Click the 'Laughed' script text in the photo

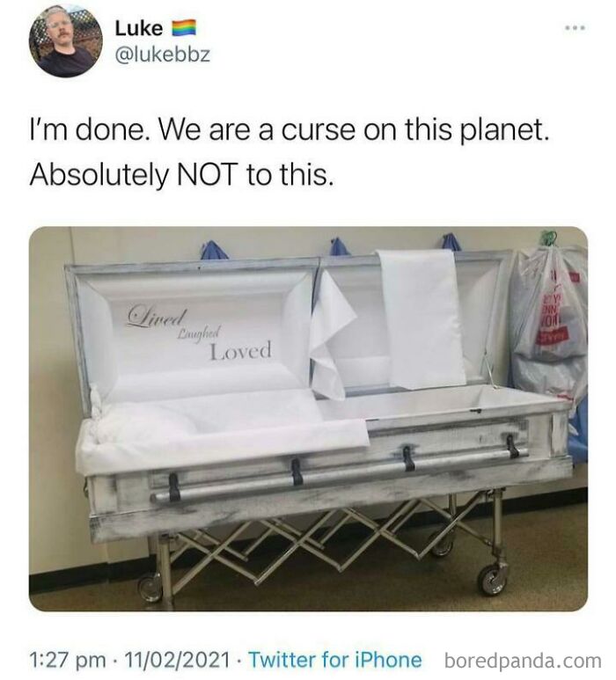point(200,333)
